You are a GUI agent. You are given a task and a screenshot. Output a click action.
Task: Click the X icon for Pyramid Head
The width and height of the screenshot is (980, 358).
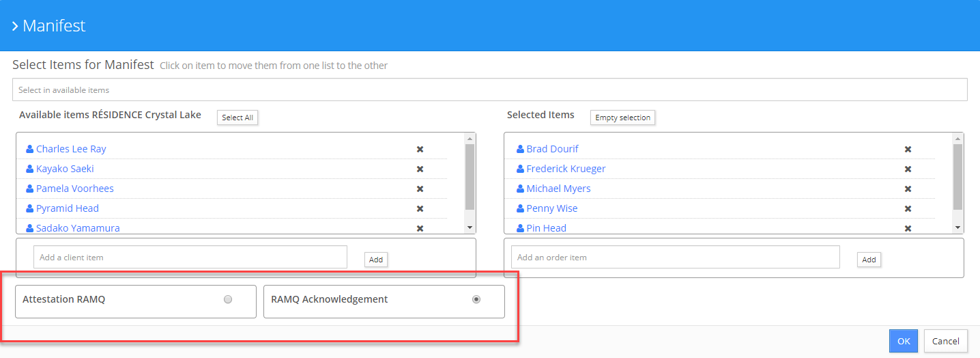[x=420, y=208]
